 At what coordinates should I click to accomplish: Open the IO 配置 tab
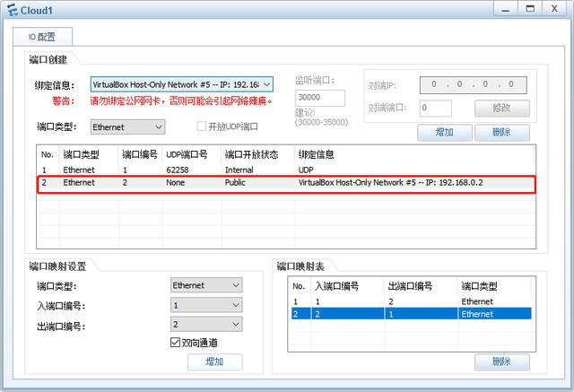42,37
